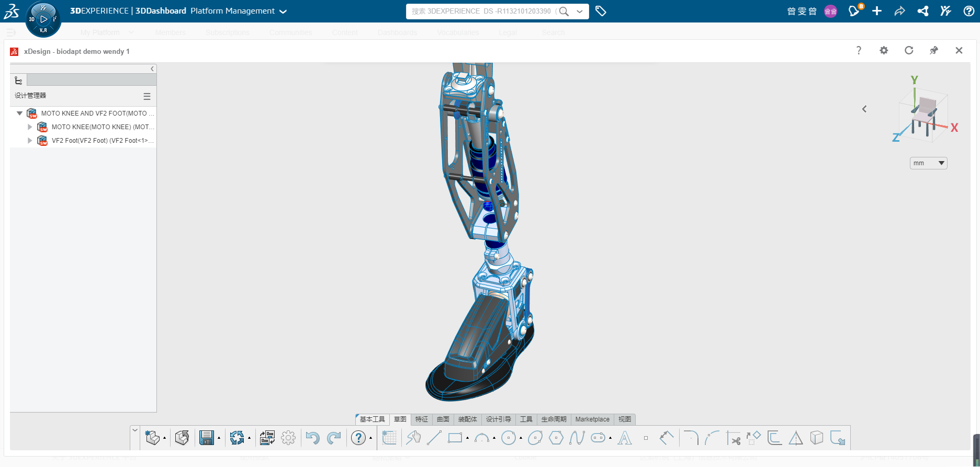Screen dimensions: 980x467
Task: Expand the MOTO KNEE tree node
Action: click(x=30, y=127)
